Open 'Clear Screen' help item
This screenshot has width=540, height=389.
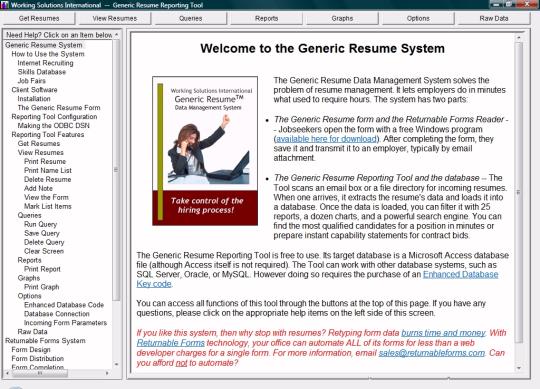click(x=44, y=251)
